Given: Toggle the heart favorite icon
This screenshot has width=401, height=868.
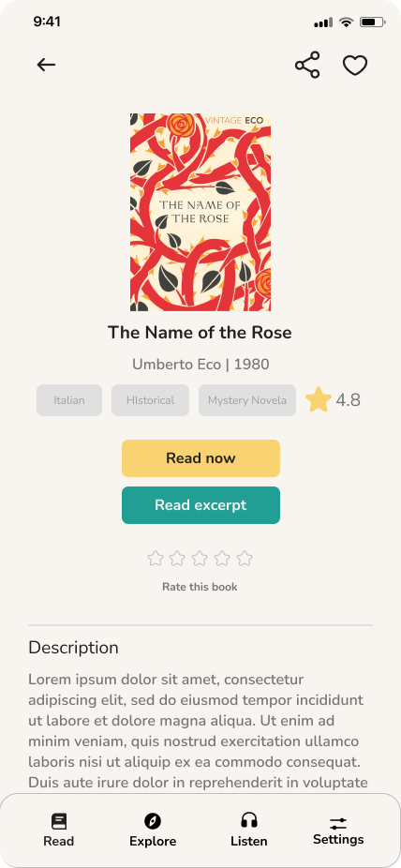Looking at the screenshot, I should pos(355,66).
